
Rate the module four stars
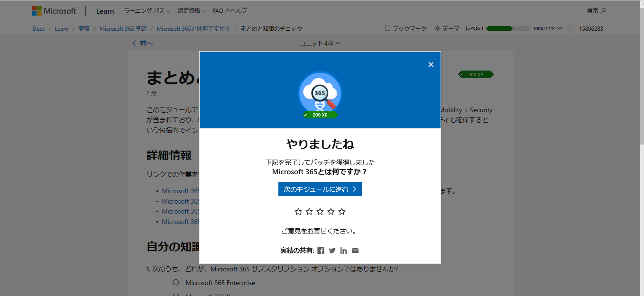click(331, 211)
